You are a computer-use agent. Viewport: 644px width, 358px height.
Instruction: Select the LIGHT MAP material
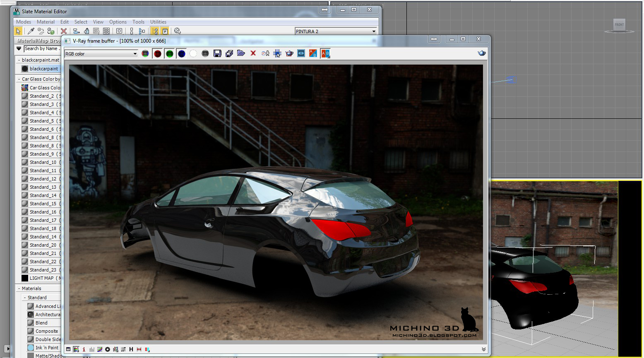(x=41, y=278)
